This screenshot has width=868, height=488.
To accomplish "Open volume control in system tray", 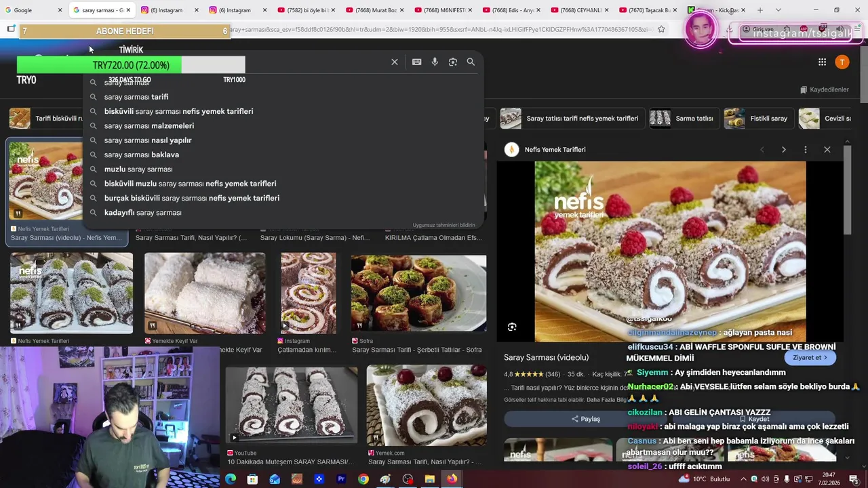I will 765,479.
